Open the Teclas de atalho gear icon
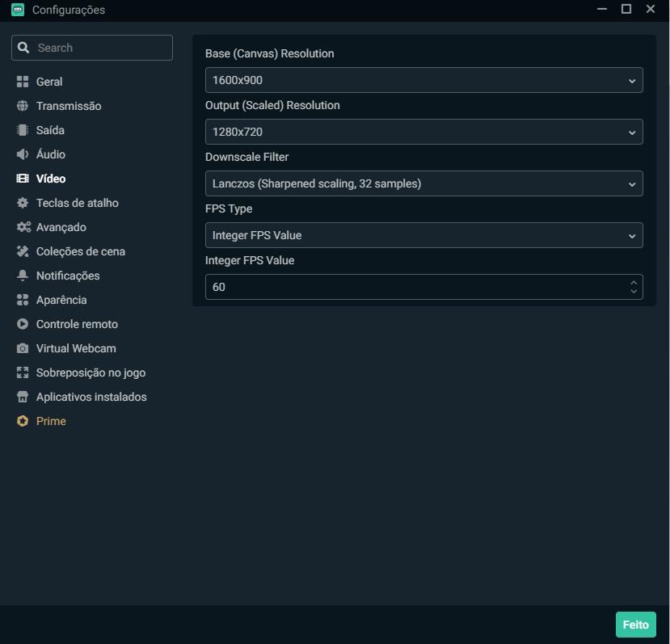 click(x=22, y=203)
